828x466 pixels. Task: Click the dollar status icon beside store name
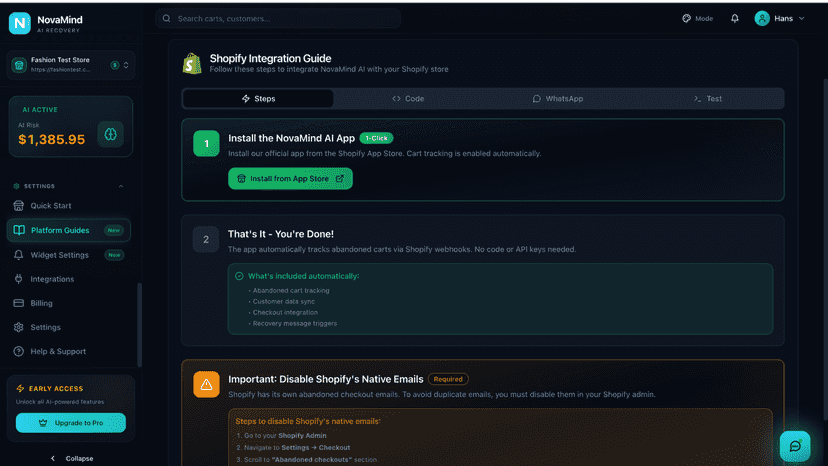115,65
